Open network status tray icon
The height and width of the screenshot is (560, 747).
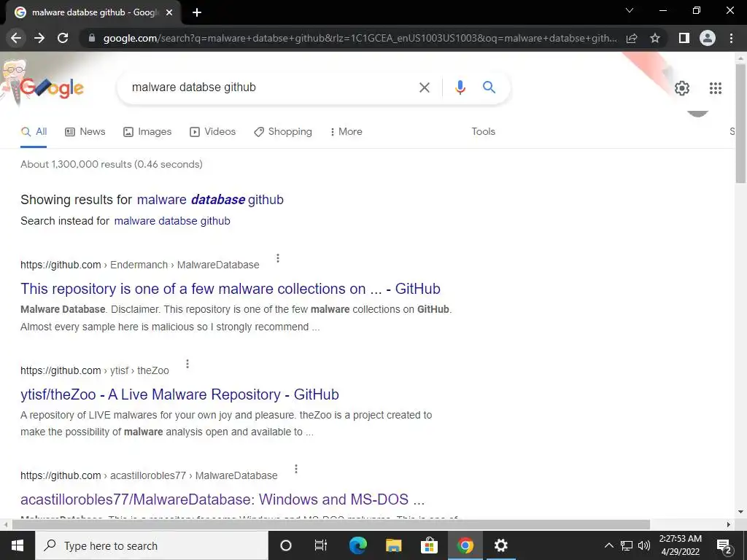point(627,545)
